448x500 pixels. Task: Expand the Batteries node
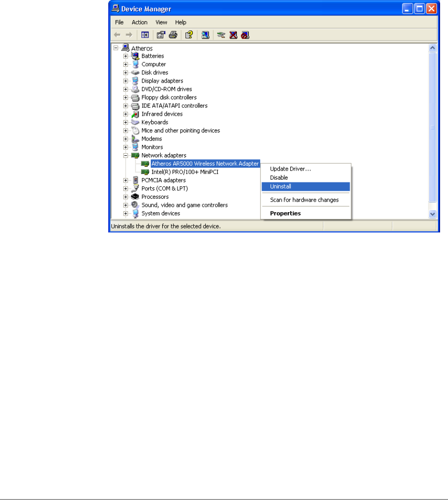click(126, 56)
